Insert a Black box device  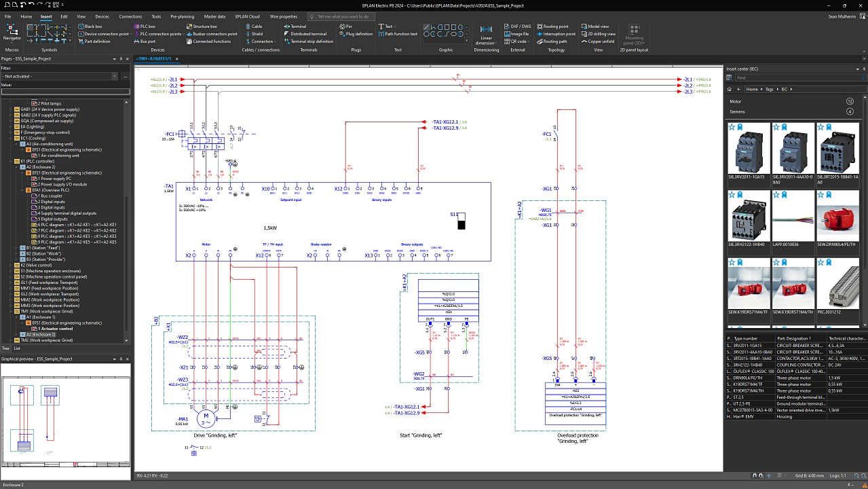(x=93, y=26)
